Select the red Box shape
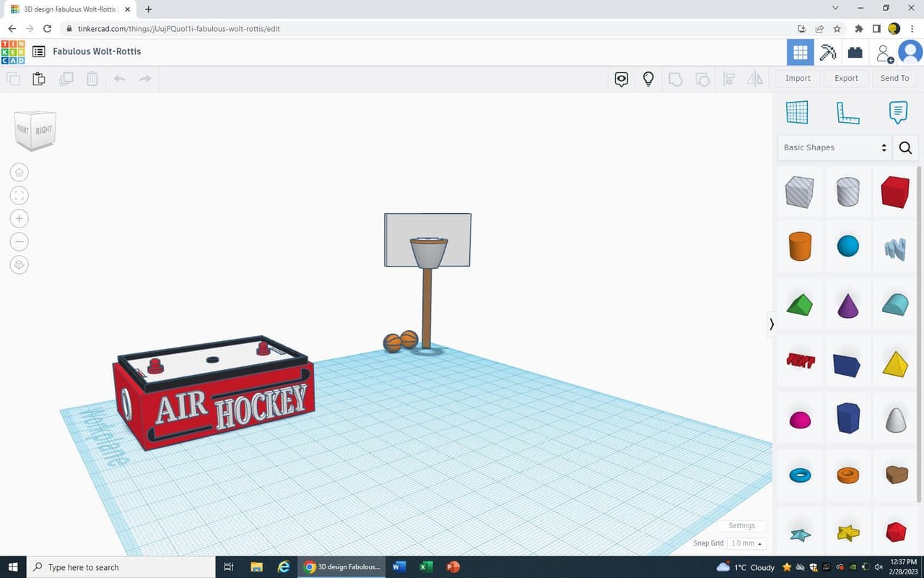 (x=895, y=191)
